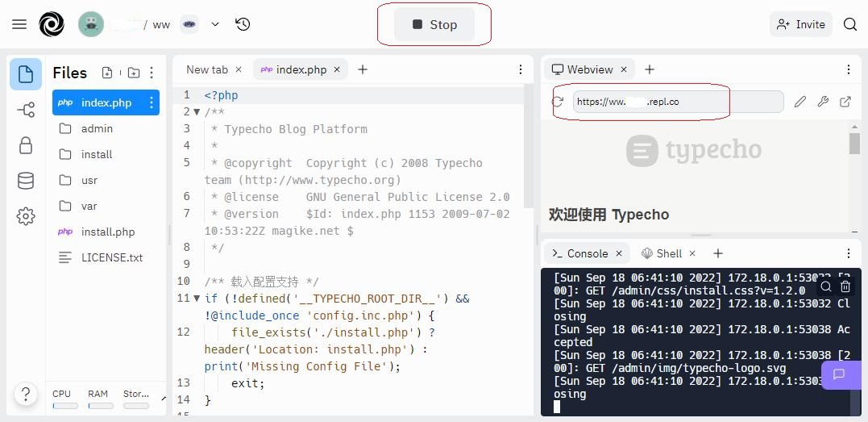Open webview devtools wrench icon

823,102
